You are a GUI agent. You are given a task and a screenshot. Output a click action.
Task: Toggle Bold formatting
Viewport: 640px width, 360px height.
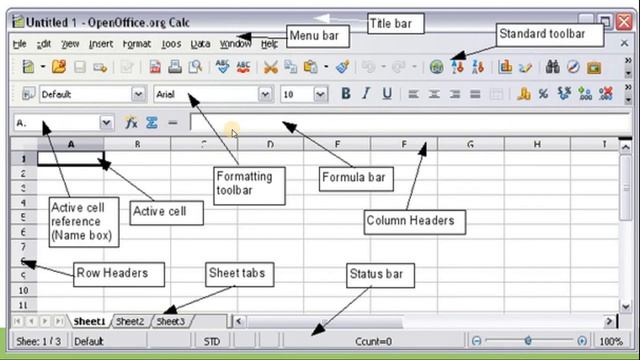click(346, 94)
